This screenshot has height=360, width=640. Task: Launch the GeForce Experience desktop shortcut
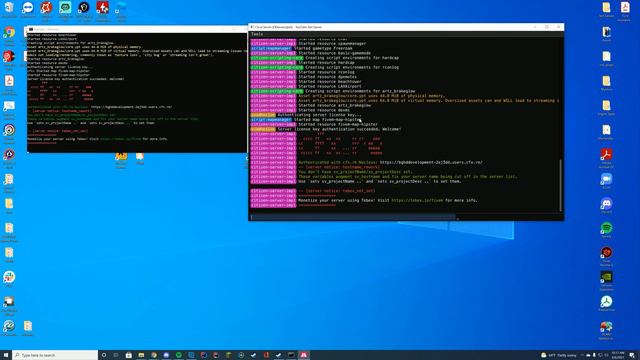click(x=606, y=277)
